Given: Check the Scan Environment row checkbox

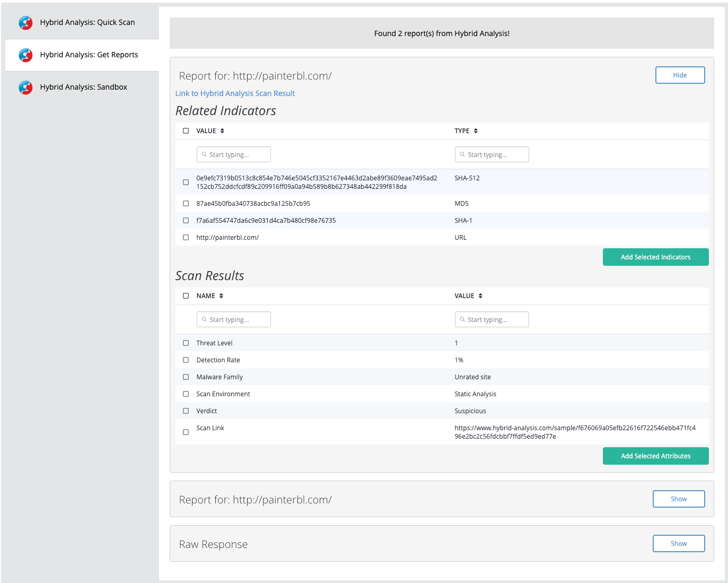Looking at the screenshot, I should (186, 394).
